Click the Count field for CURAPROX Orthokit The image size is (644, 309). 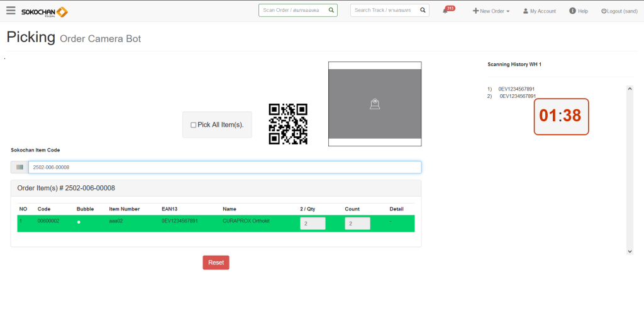pos(357,224)
